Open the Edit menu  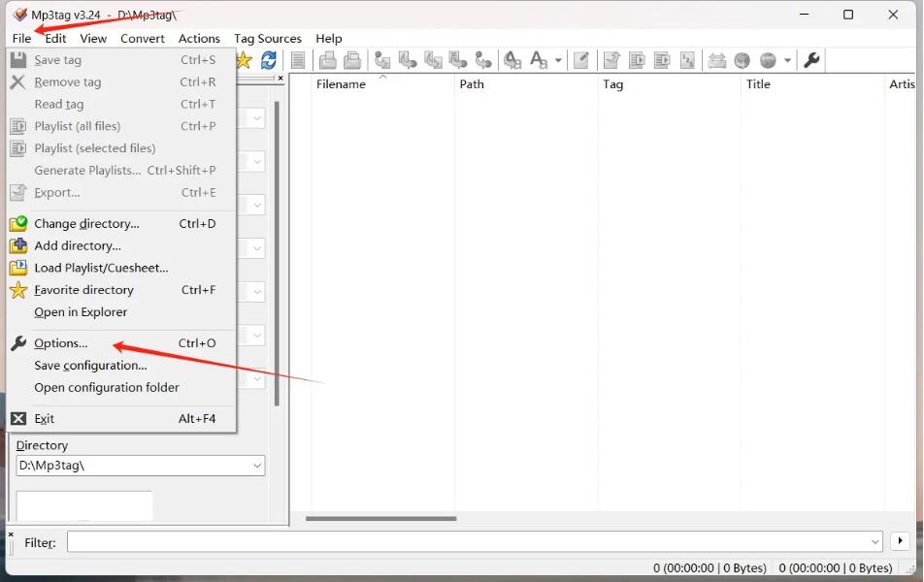point(55,38)
